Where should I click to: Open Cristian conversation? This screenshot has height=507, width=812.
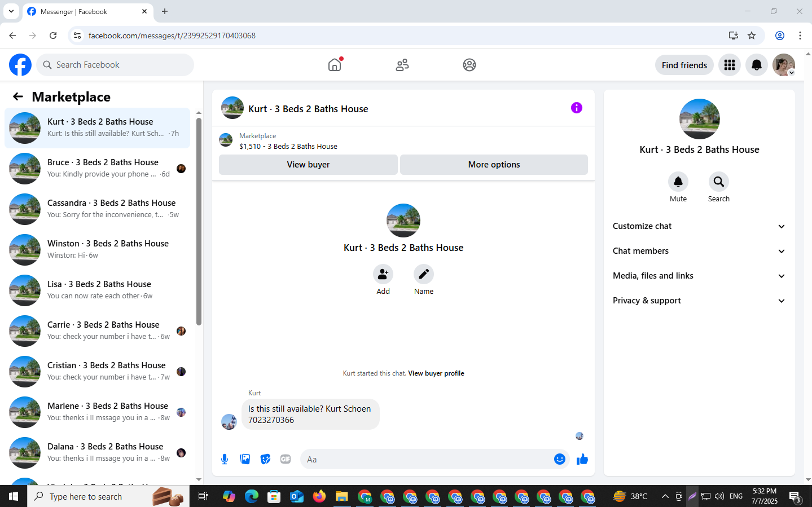coord(97,372)
